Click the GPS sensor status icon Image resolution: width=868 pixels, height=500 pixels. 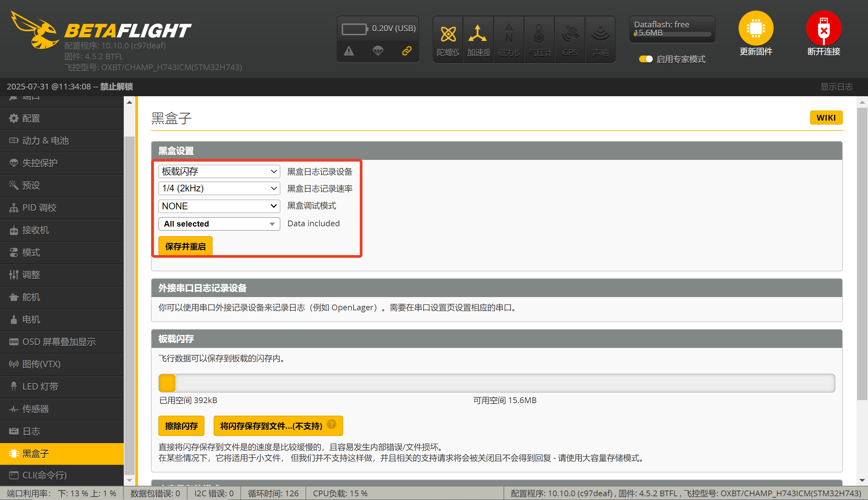pyautogui.click(x=570, y=34)
